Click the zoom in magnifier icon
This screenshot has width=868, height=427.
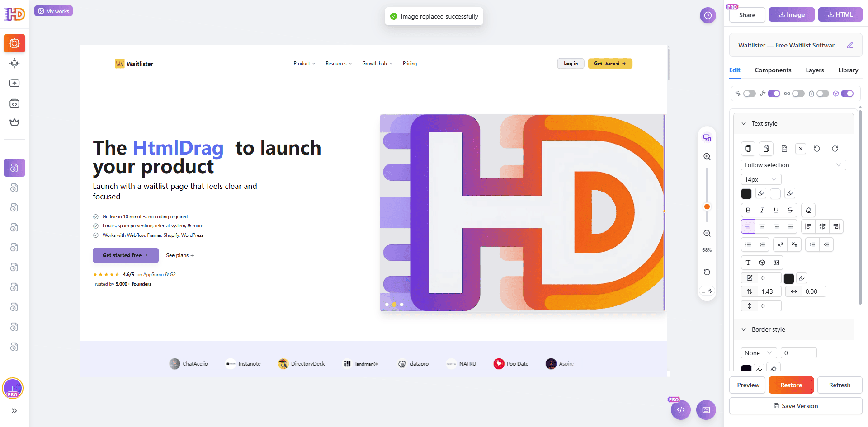click(707, 156)
